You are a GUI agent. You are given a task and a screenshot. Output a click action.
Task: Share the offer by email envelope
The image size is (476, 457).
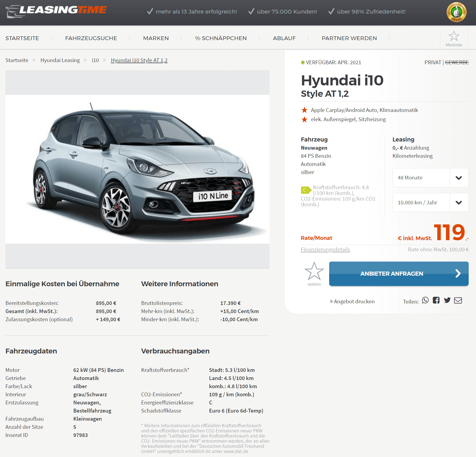458,300
